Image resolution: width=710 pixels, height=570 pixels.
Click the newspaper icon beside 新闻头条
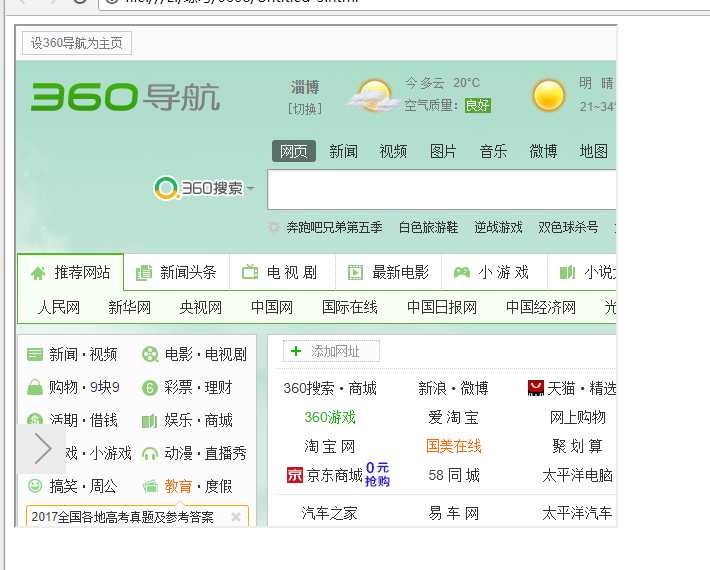[144, 273]
